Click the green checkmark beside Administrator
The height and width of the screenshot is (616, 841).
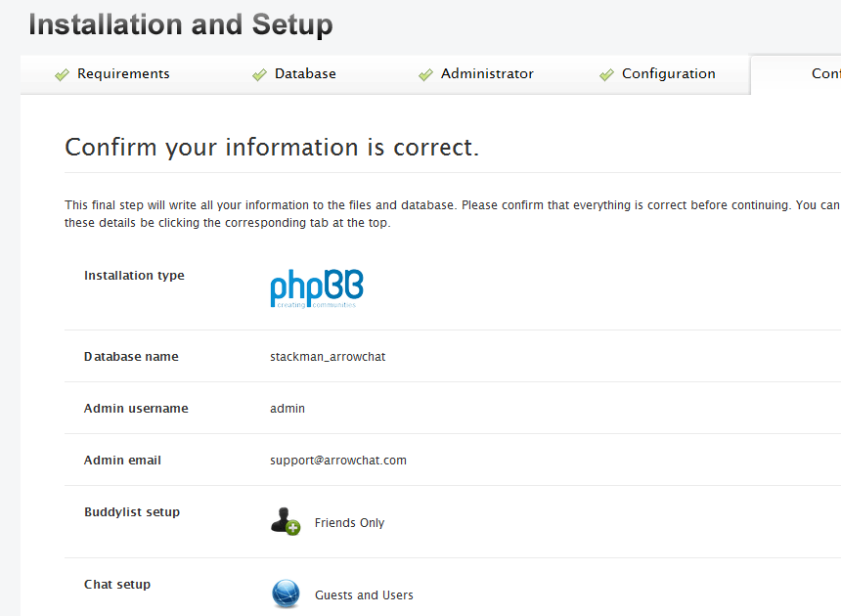point(425,74)
